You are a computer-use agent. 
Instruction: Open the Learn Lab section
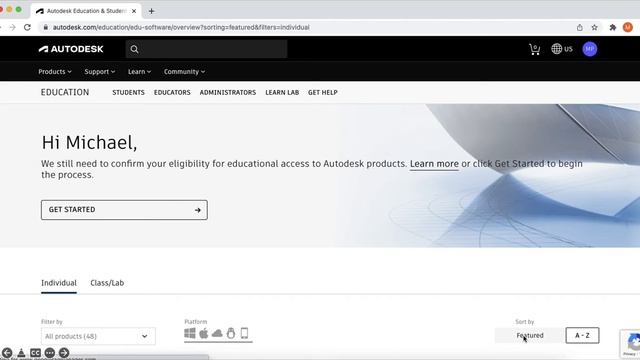(x=282, y=93)
